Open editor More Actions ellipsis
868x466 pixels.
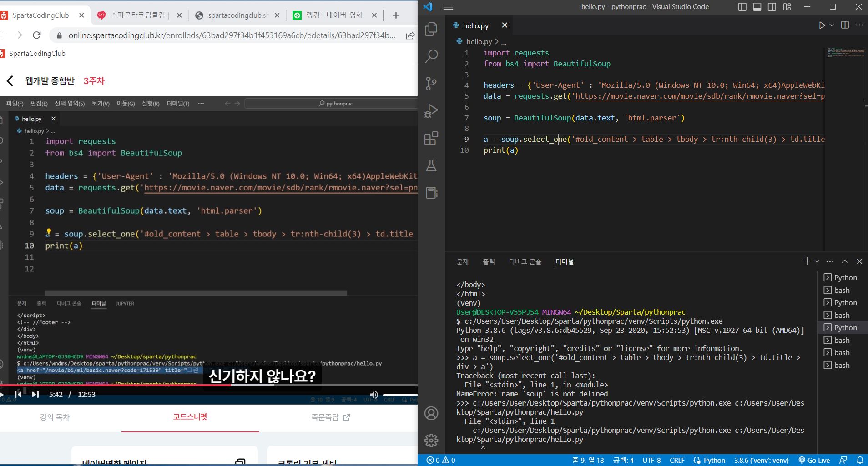[x=859, y=25]
